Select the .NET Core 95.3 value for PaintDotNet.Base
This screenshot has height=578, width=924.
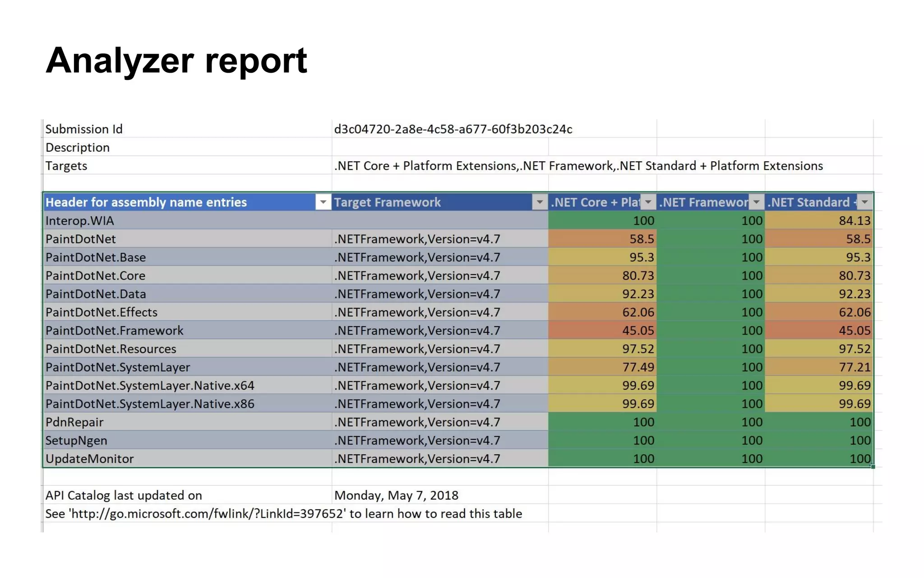(602, 257)
